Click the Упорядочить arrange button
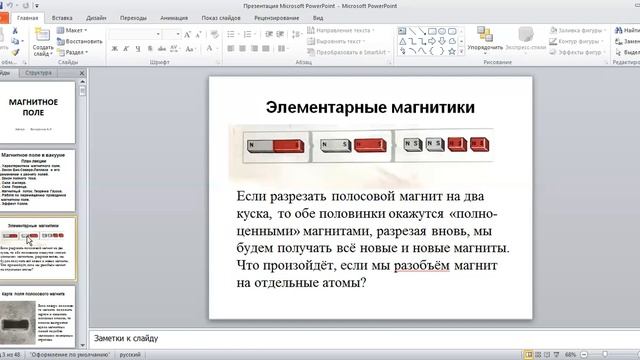Screen dimensions: 640x360 click(485, 40)
